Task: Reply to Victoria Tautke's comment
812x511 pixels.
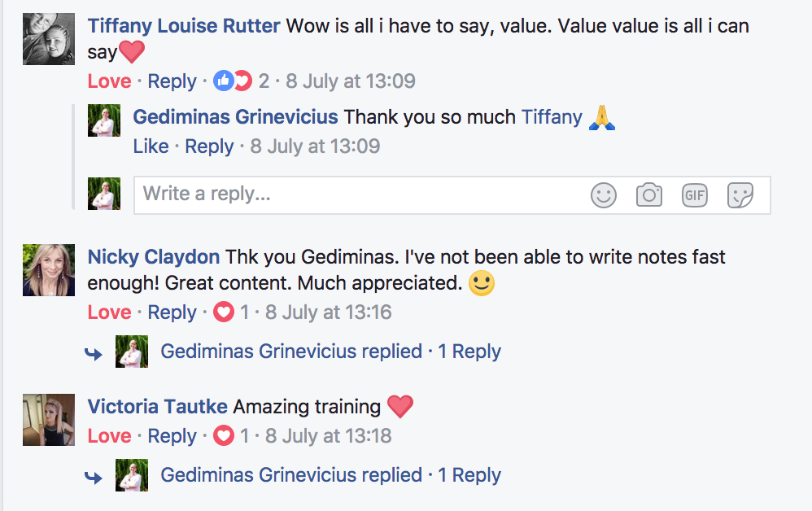Action: [172, 436]
